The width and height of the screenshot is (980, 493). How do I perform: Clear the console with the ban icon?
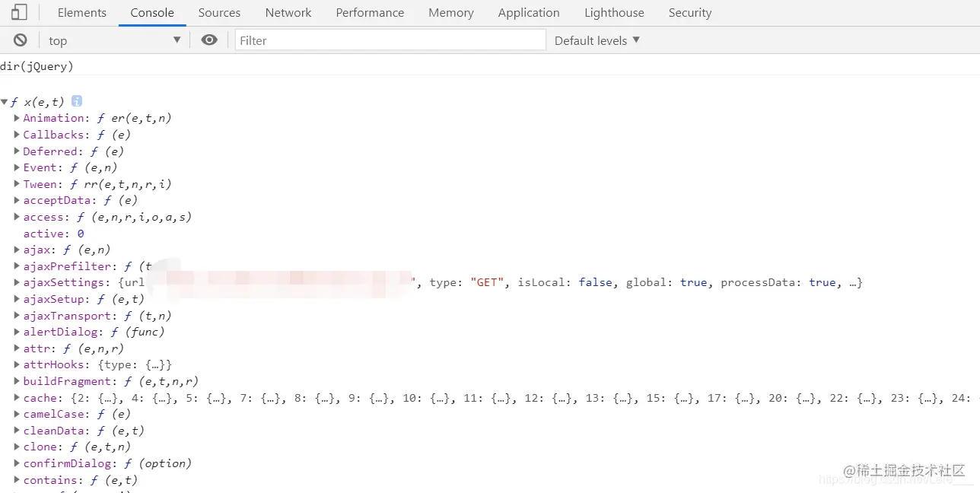pyautogui.click(x=21, y=40)
